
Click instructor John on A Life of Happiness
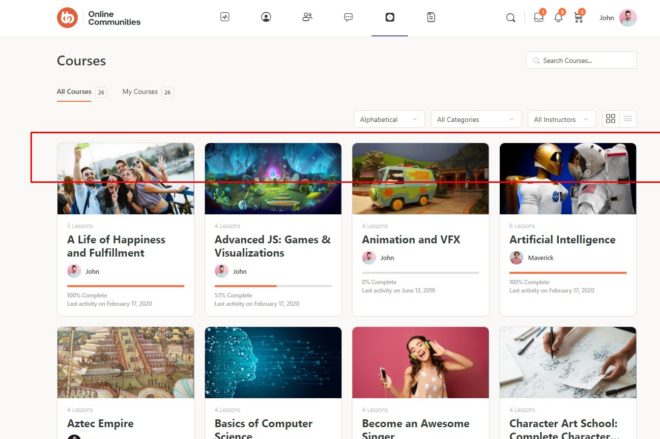pos(92,271)
